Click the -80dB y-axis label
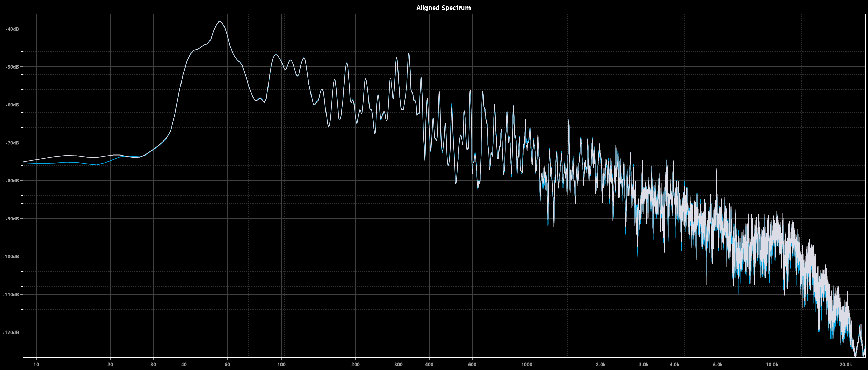The width and height of the screenshot is (868, 370). click(x=12, y=181)
